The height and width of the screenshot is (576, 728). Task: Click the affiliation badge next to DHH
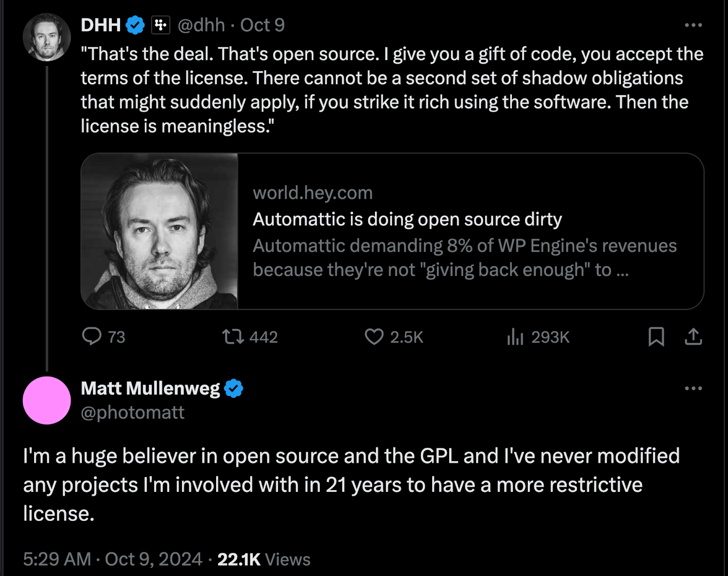tap(161, 25)
